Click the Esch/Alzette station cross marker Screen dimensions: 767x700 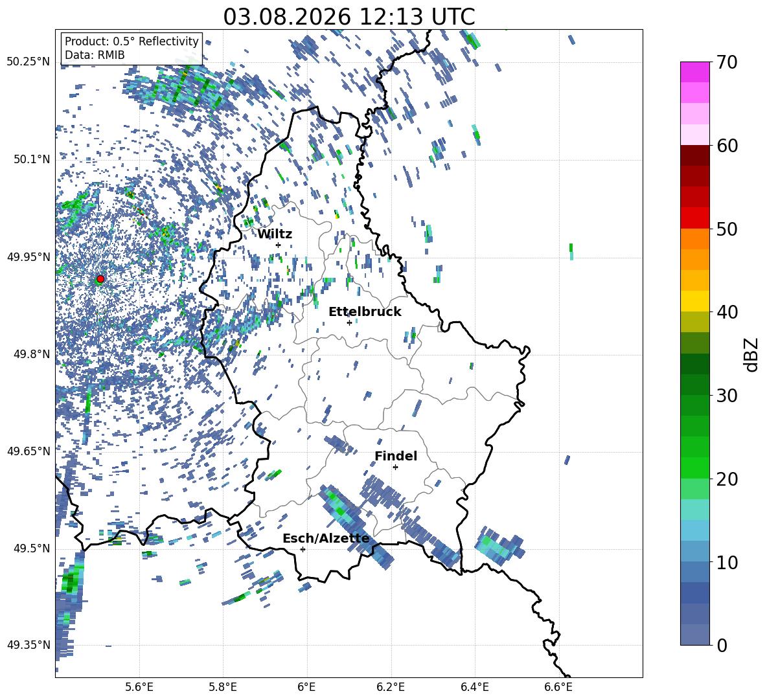[303, 549]
